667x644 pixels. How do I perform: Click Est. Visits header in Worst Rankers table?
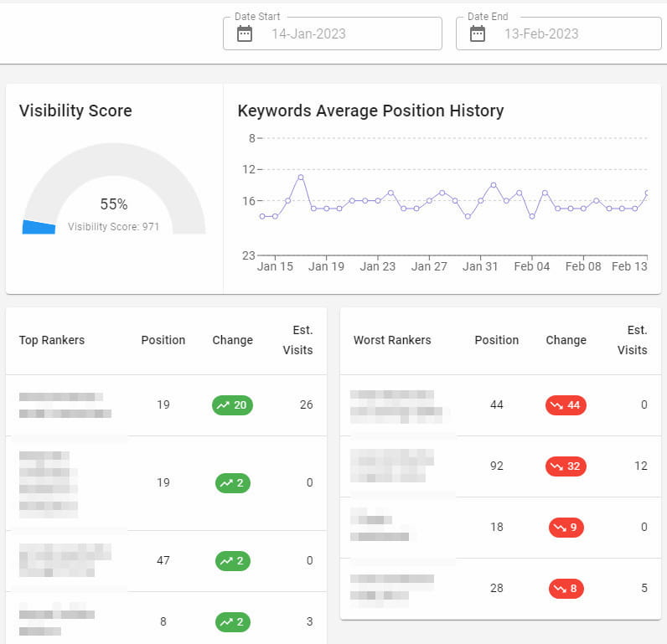tap(632, 340)
